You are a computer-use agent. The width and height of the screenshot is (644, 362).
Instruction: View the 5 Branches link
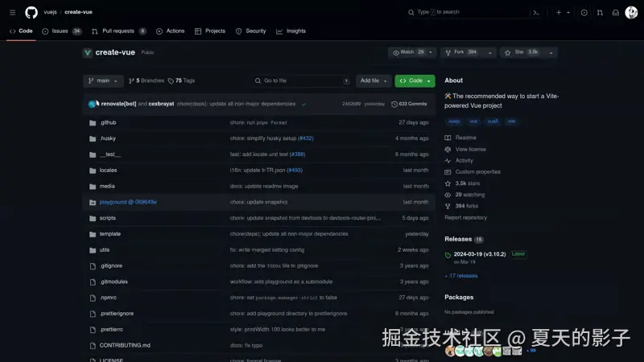pyautogui.click(x=147, y=81)
